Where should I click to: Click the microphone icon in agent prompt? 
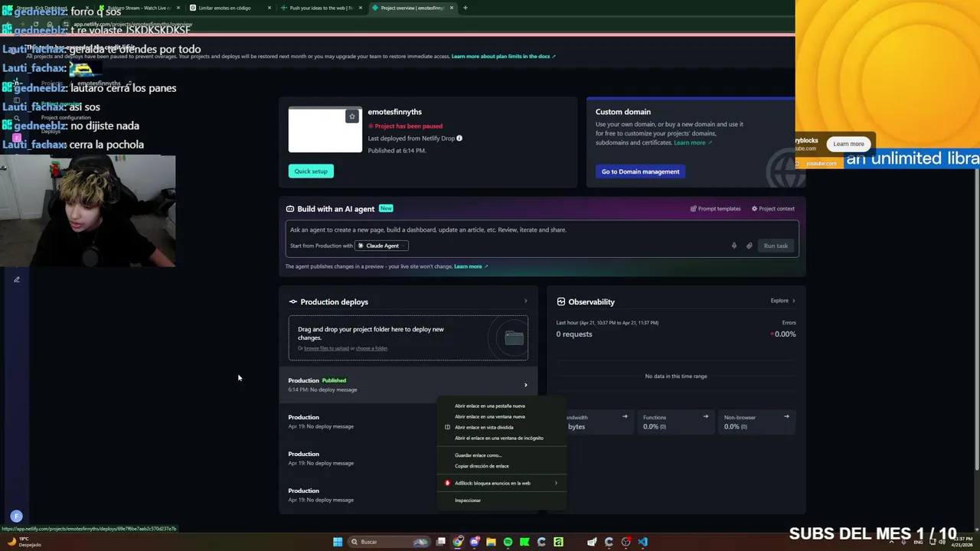coord(733,246)
